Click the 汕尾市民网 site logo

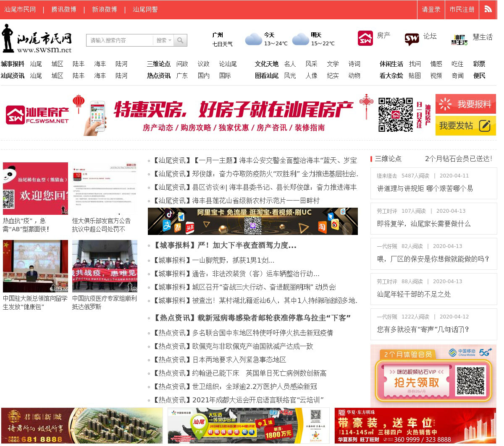tap(37, 39)
